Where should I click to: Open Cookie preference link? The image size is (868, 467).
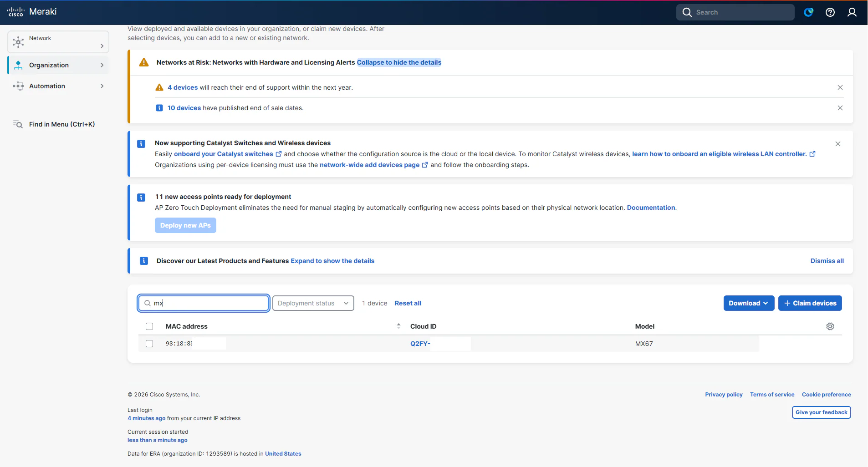click(827, 395)
